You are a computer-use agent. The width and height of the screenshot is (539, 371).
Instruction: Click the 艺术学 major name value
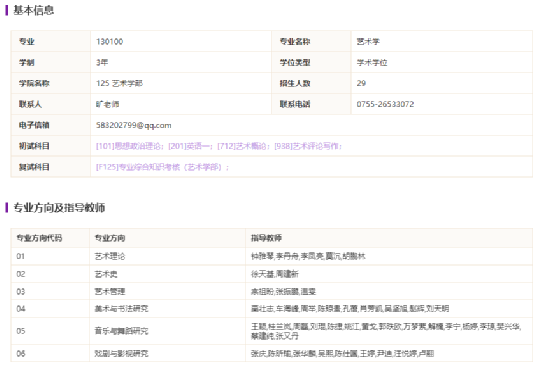368,42
